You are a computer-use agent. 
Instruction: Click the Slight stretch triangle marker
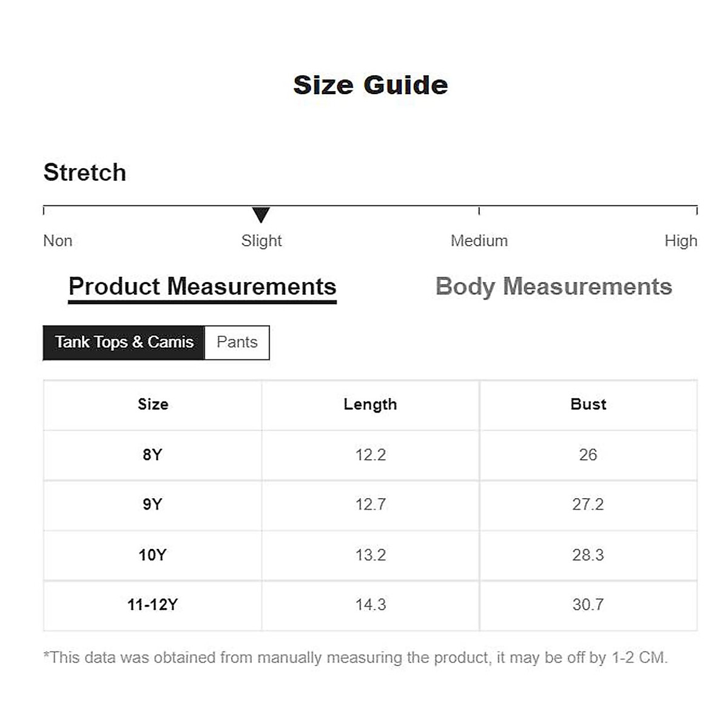coord(261,215)
